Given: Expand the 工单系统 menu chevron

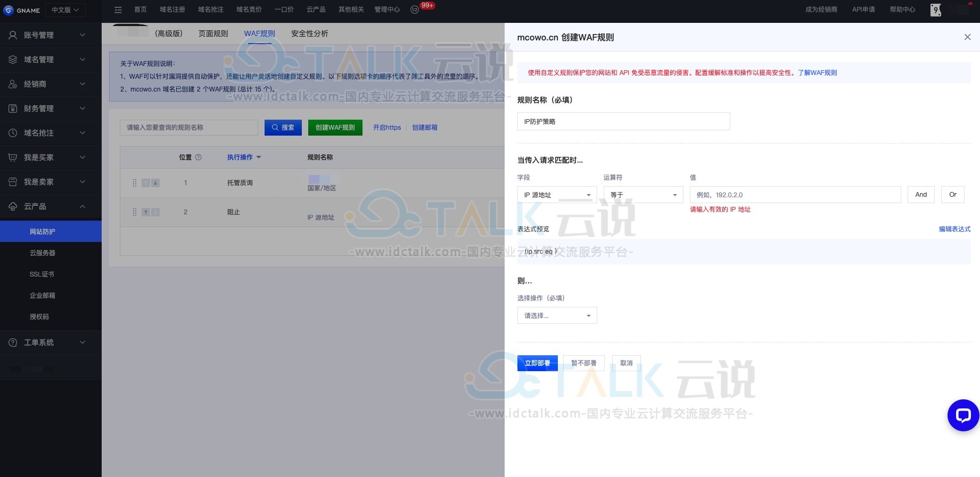Looking at the screenshot, I should [x=83, y=342].
